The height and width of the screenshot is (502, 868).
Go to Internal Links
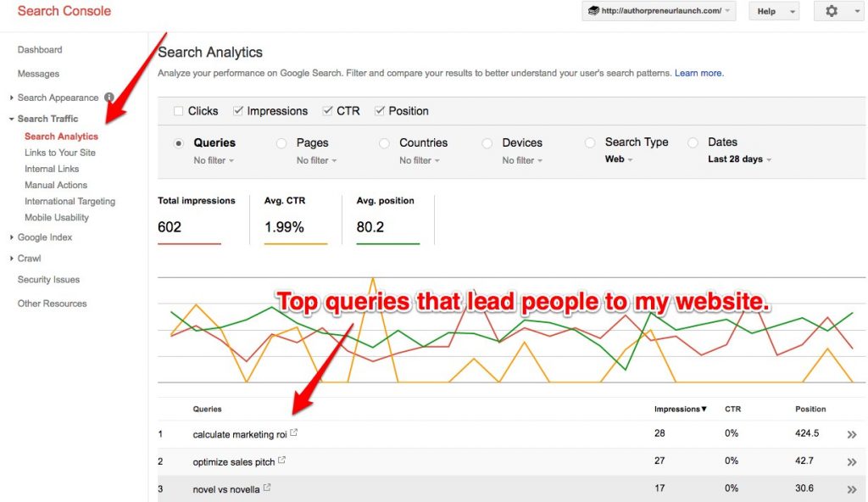(x=52, y=169)
